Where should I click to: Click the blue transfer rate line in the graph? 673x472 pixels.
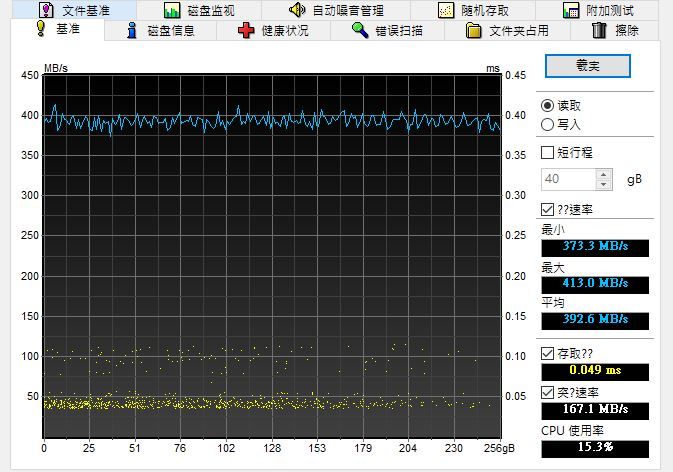pyautogui.click(x=272, y=120)
